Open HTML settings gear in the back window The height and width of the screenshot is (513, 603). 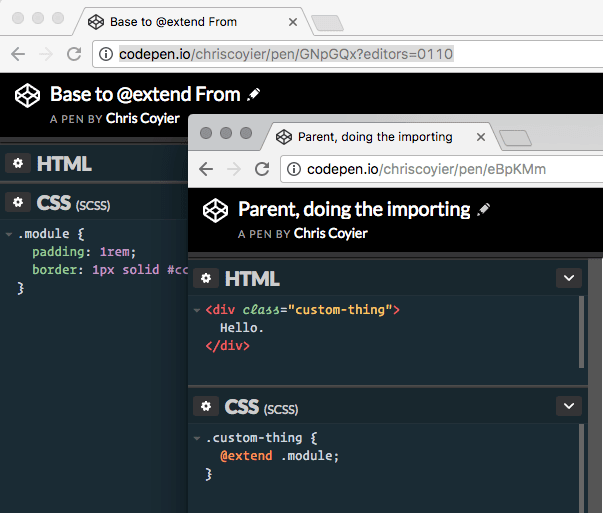[18, 164]
